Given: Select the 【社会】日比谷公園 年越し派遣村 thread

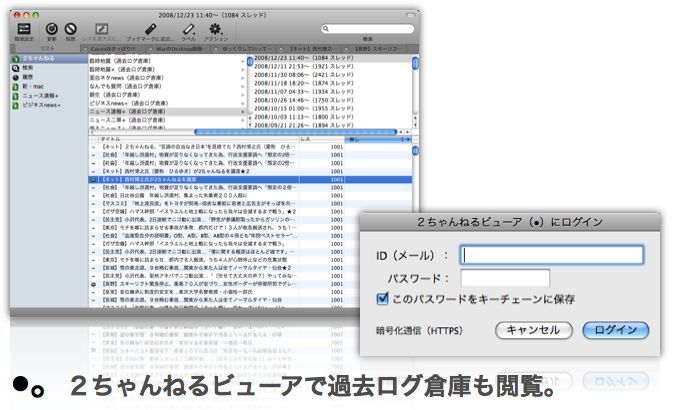Looking at the screenshot, I should (x=251, y=196).
